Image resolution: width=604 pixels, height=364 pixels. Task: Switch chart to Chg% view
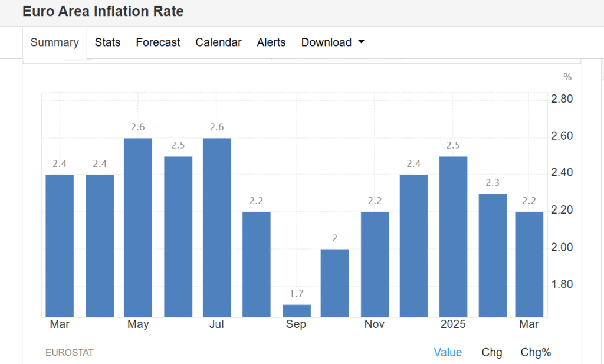[x=536, y=352]
